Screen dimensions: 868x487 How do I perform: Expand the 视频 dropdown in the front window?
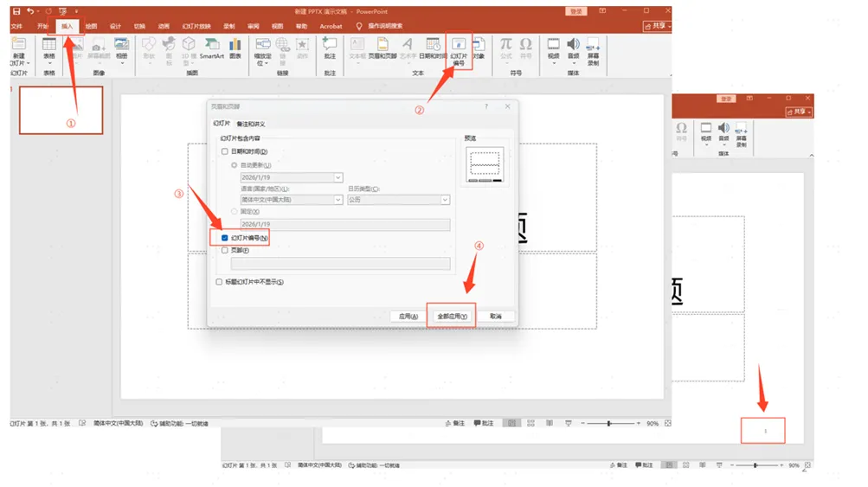(554, 63)
